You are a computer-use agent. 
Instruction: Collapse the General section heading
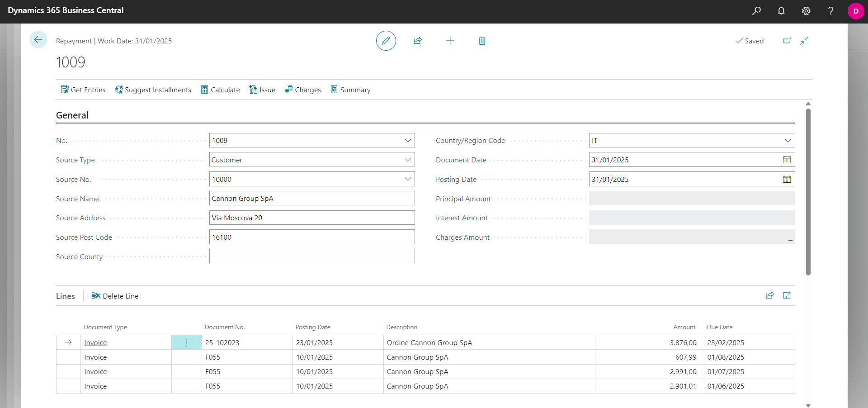coord(72,115)
